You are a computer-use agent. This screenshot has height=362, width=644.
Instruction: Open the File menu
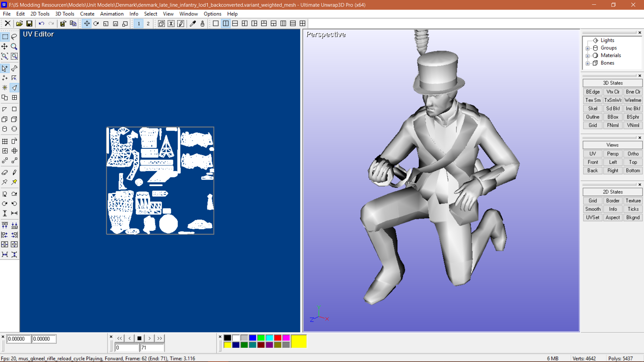[x=7, y=14]
